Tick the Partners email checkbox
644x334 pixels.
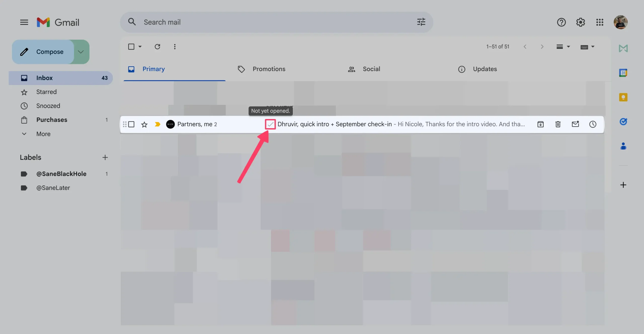point(131,124)
